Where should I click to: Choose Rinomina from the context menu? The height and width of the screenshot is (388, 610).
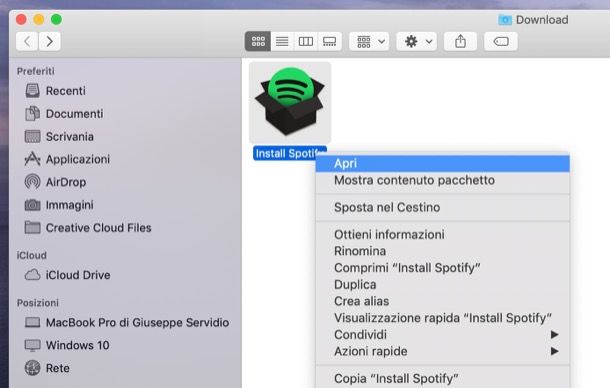[x=442, y=251]
